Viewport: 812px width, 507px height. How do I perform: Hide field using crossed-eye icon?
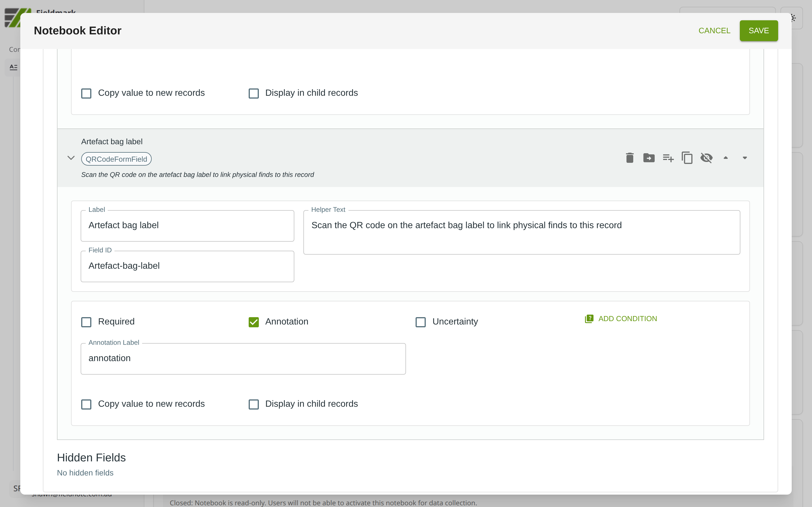click(706, 158)
